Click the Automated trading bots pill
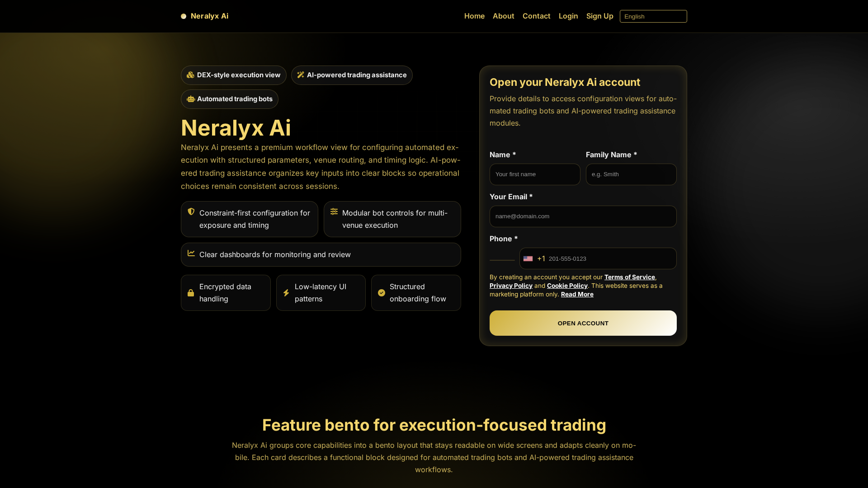 pos(229,99)
